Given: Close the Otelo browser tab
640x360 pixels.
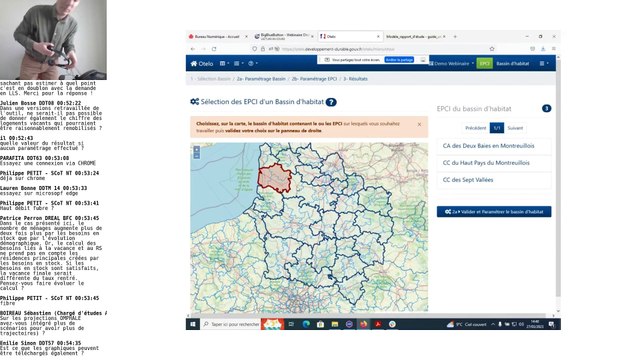Looking at the screenshot, I should coord(378,37).
